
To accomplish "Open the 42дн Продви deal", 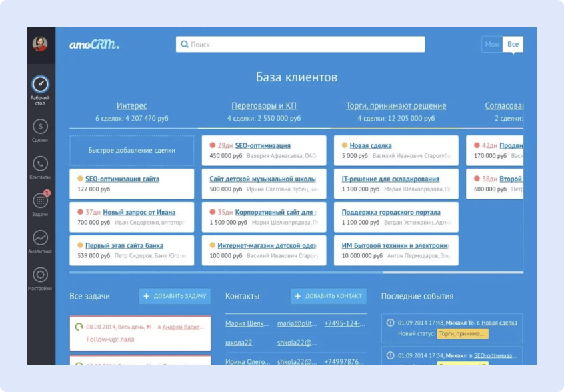I will coord(511,145).
